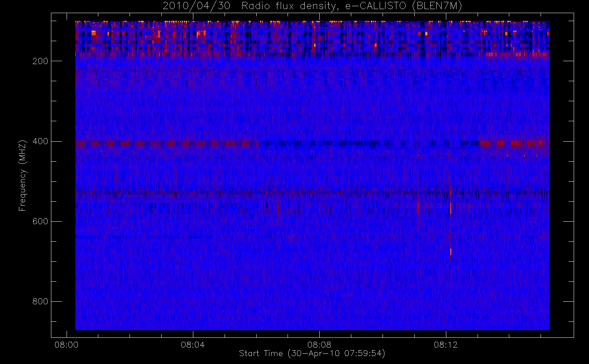Click the "Frequency (MHZ)" y-axis label
Viewport: 589px width, 364px height.
[23, 175]
